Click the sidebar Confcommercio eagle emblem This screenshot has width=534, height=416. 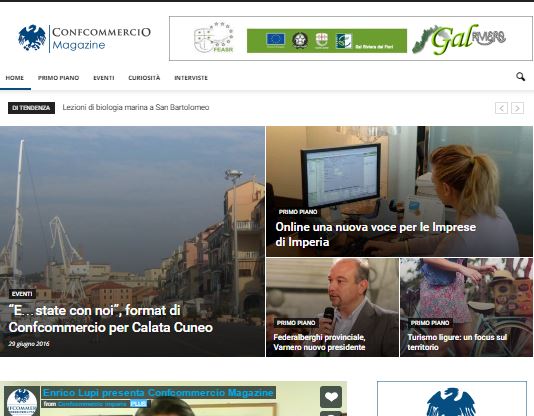click(451, 402)
